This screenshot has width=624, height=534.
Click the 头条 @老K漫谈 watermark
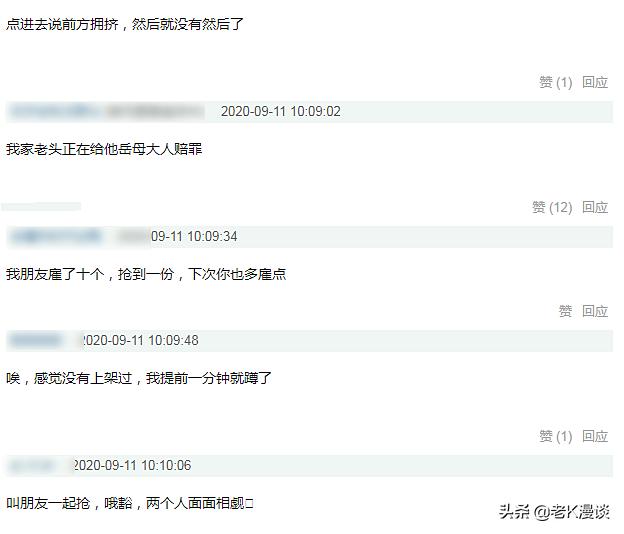[554, 512]
